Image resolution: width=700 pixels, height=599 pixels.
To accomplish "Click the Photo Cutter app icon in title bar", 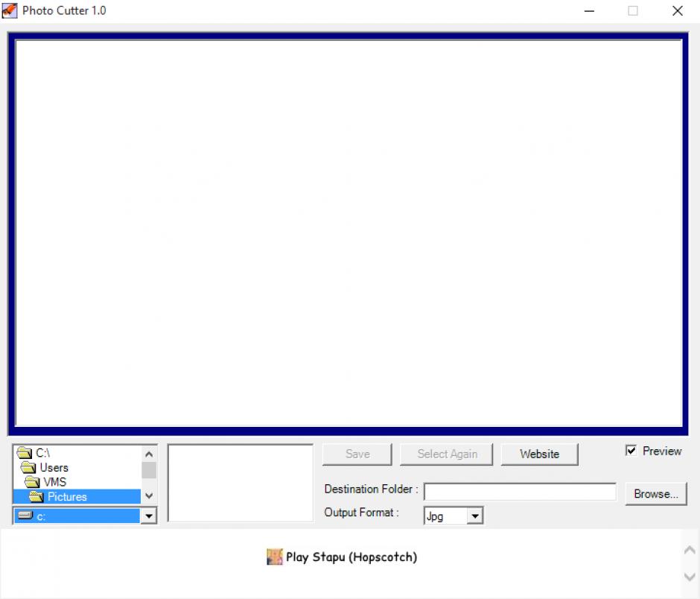I will point(10,11).
